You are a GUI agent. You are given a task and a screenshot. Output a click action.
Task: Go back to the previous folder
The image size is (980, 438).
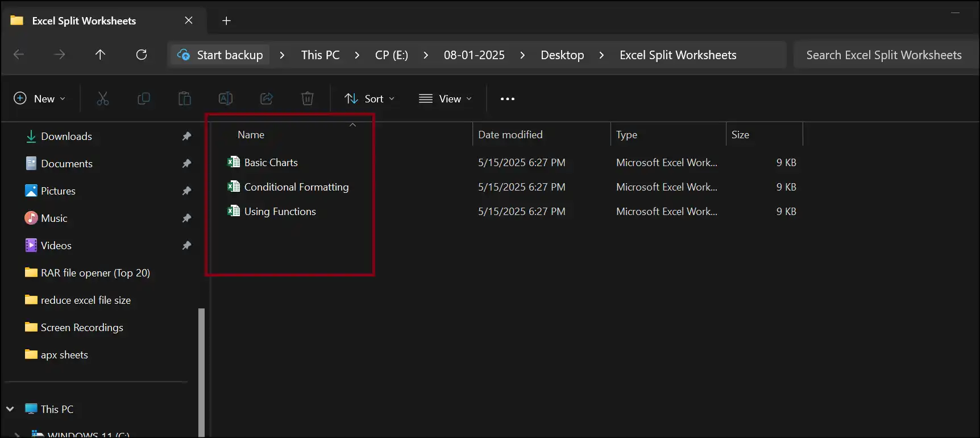coord(19,55)
